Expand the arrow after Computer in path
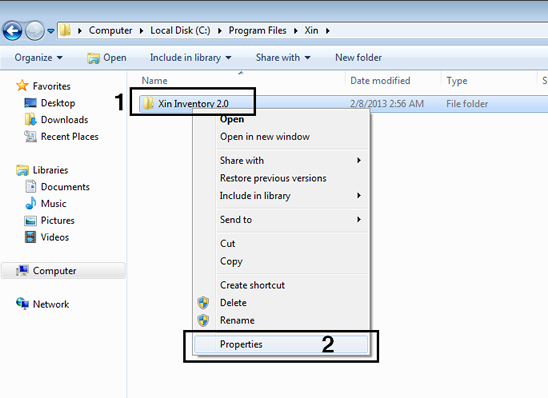548x398 pixels. coord(142,31)
